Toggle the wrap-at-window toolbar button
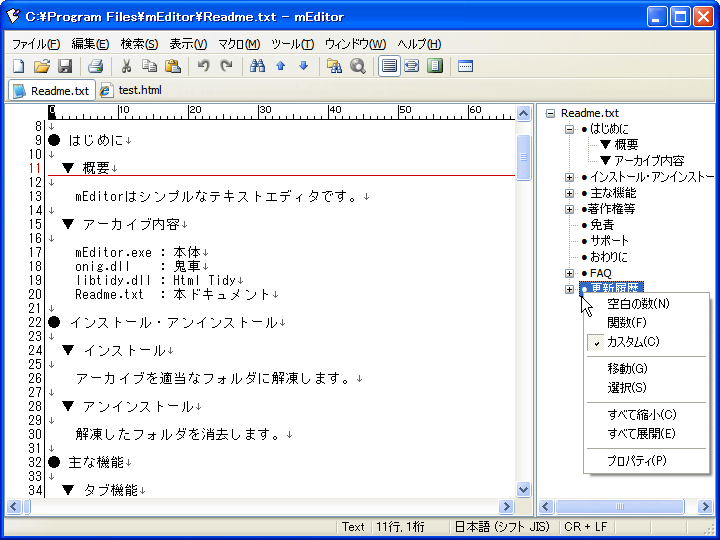Viewport: 720px width, 540px height. click(x=412, y=66)
